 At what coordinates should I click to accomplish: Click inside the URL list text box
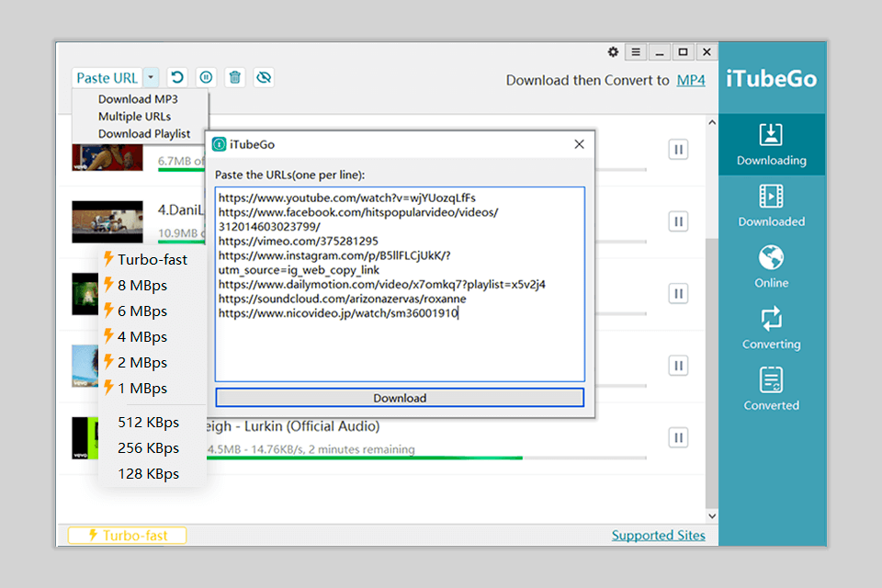[x=400, y=349]
